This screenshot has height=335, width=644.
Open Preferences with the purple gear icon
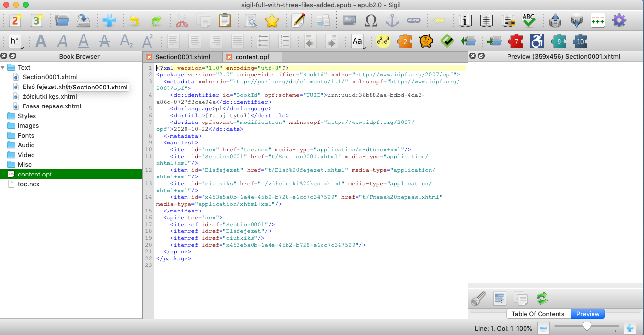(x=619, y=21)
